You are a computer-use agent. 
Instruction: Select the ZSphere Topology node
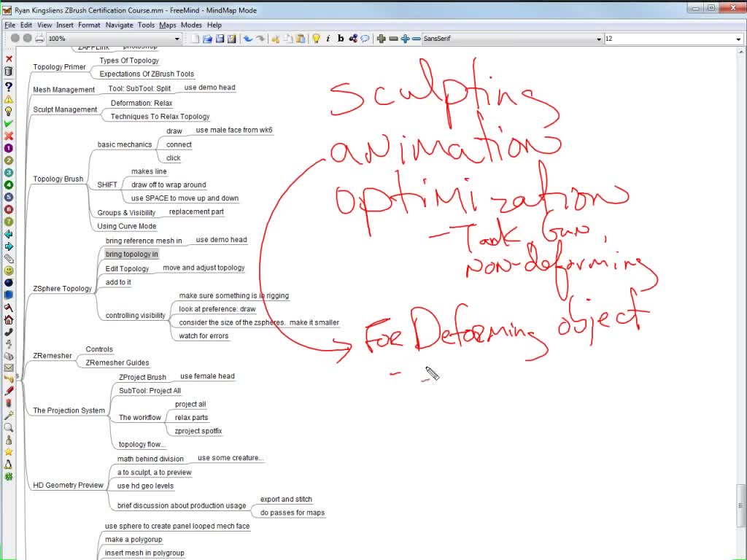(x=63, y=289)
